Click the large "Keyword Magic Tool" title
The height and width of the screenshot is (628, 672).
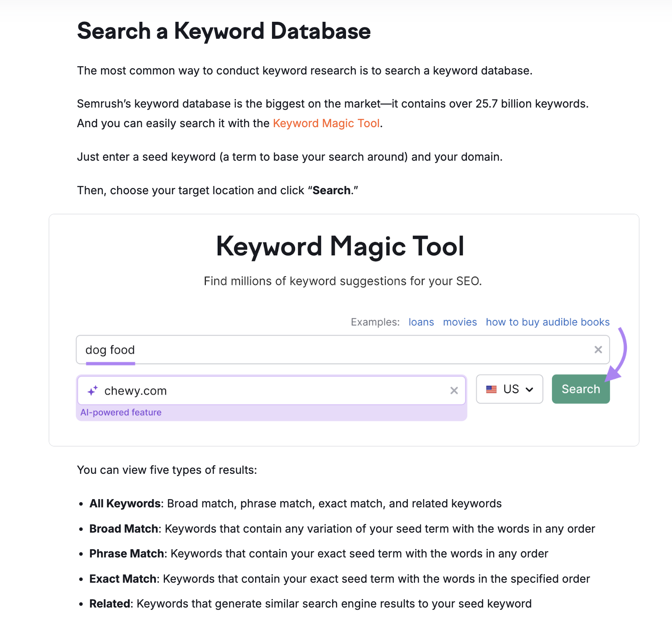[x=340, y=246]
